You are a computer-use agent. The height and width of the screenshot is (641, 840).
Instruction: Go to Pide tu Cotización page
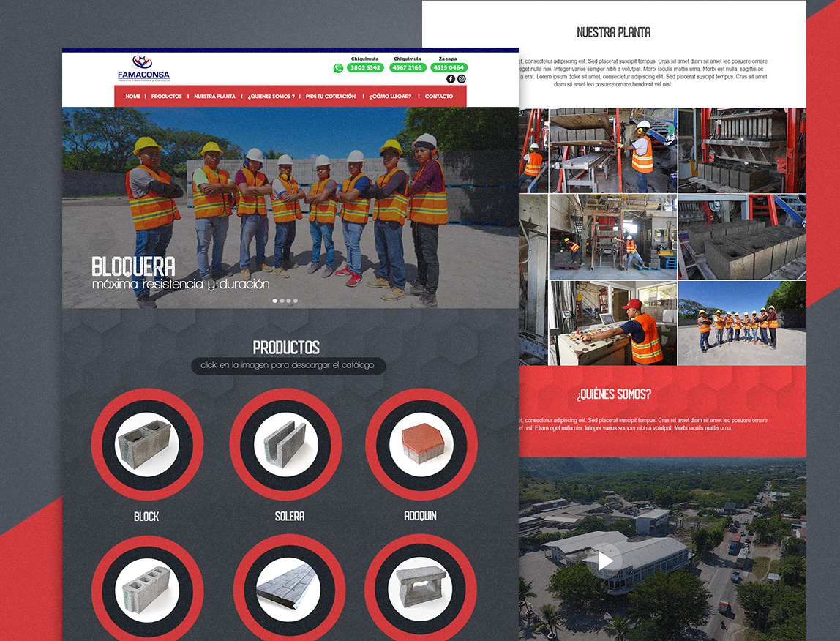[x=331, y=97]
